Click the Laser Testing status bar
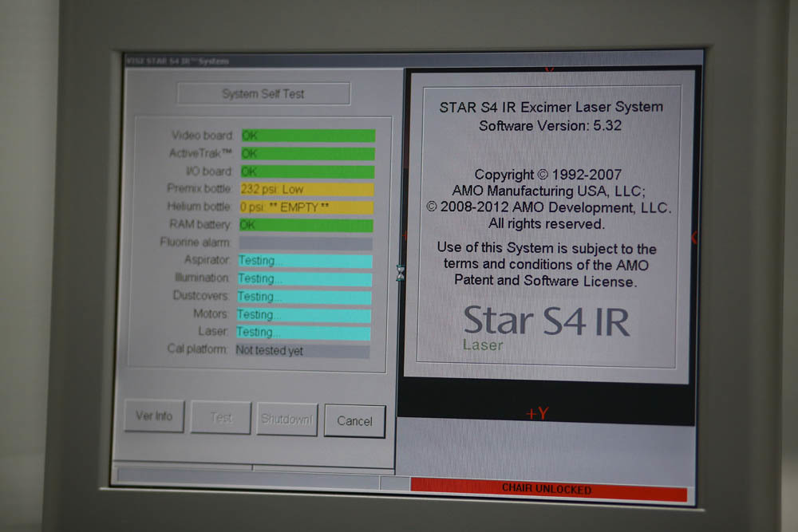798x532 pixels. (303, 333)
